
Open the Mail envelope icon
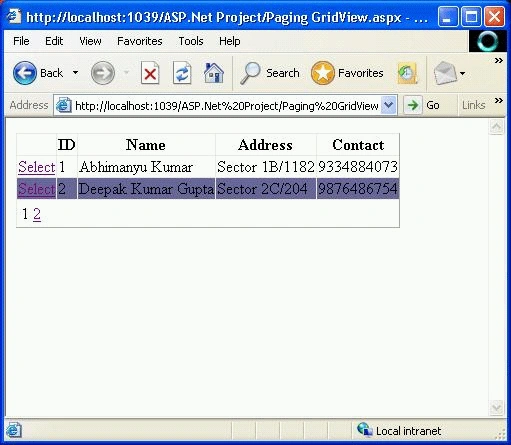(445, 73)
